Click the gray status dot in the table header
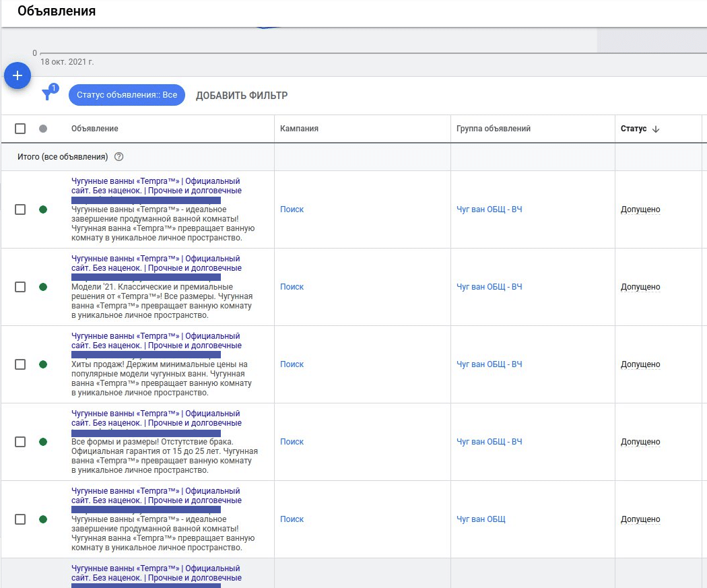The image size is (707, 588). [x=43, y=128]
